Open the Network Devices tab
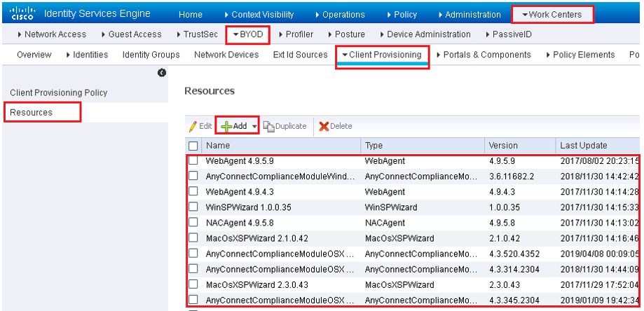The image size is (644, 311). pyautogui.click(x=226, y=55)
